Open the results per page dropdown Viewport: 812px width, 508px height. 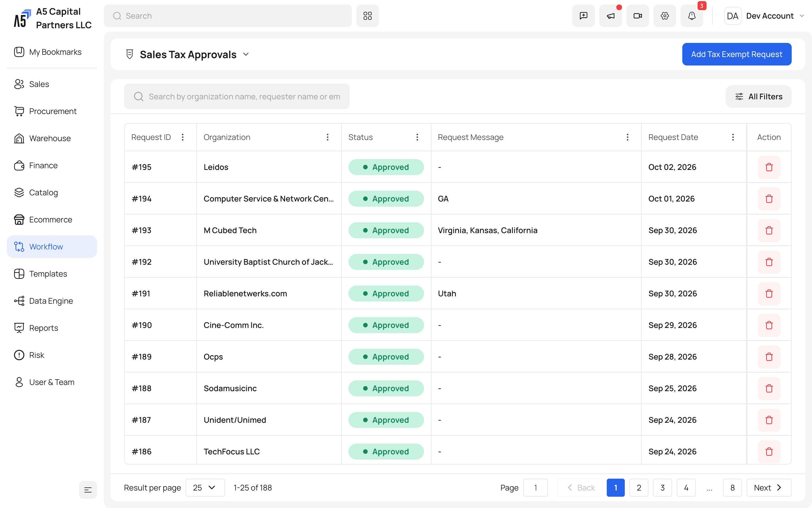click(x=205, y=487)
